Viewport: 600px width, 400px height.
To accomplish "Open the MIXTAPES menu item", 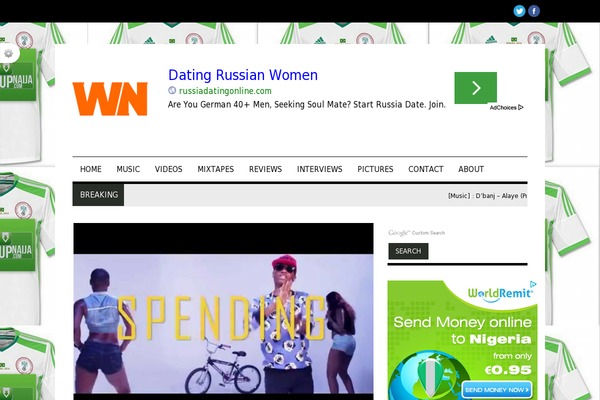I will click(x=215, y=169).
